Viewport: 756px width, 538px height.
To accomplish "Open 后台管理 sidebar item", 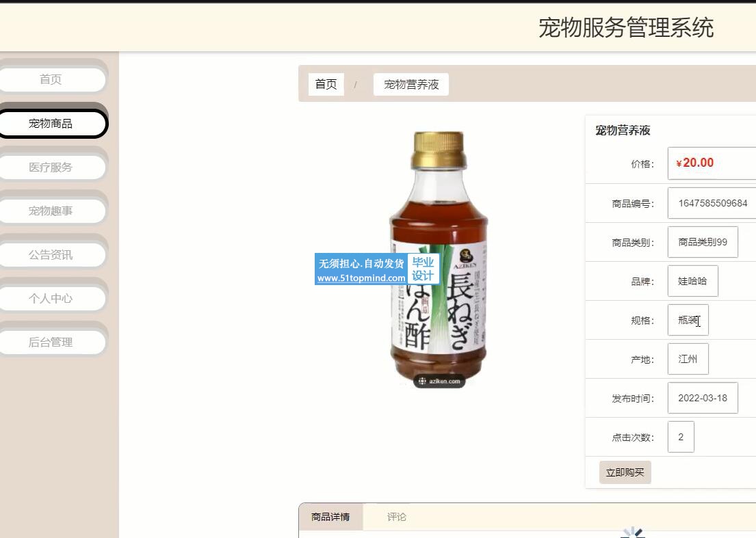I will (51, 342).
